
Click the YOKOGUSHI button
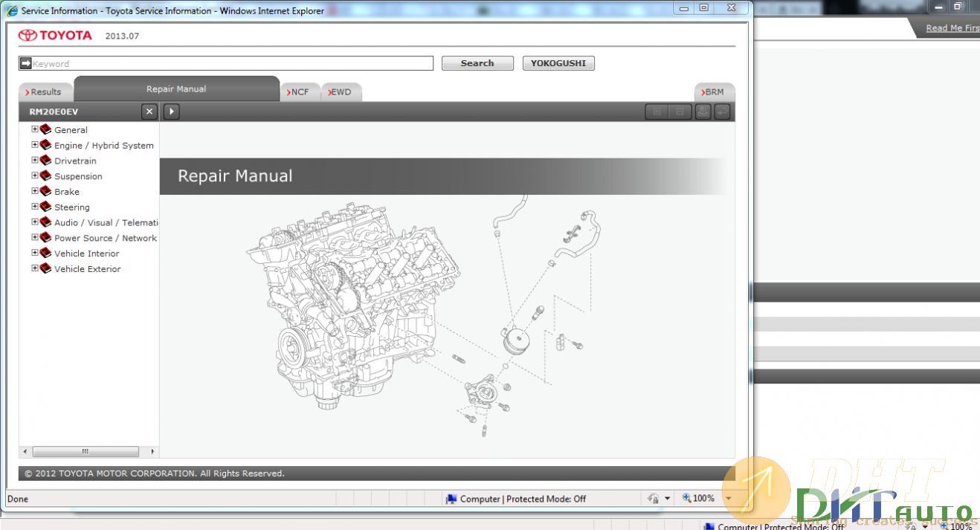[558, 63]
